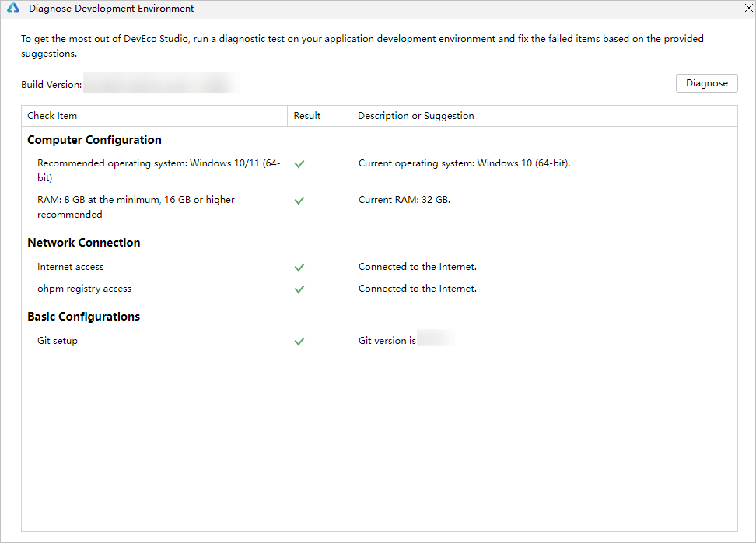Click the green checkmark for operating system check
The height and width of the screenshot is (543, 756).
pyautogui.click(x=299, y=164)
